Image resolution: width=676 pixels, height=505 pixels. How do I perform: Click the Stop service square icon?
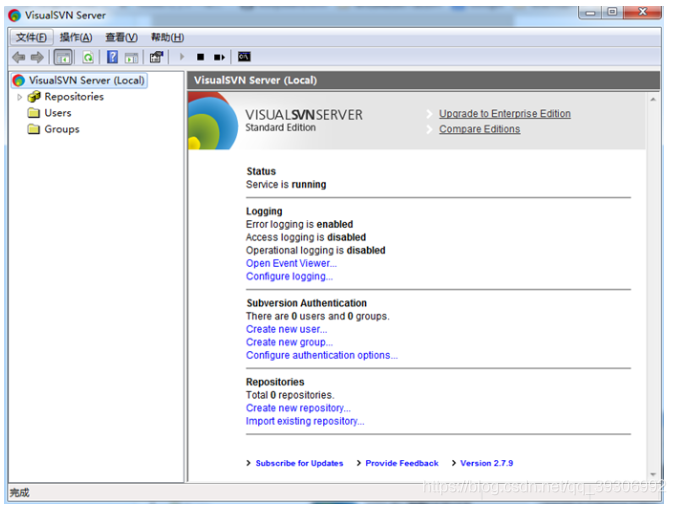[x=200, y=57]
